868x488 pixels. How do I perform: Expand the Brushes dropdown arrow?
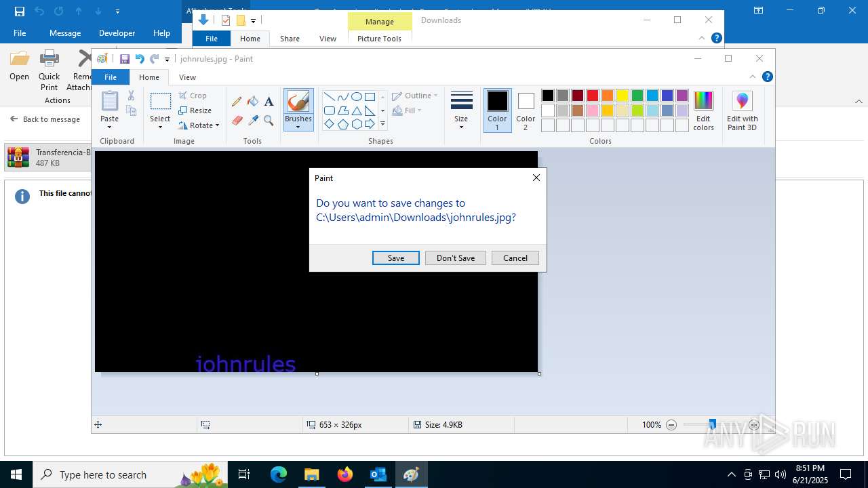[x=298, y=127]
